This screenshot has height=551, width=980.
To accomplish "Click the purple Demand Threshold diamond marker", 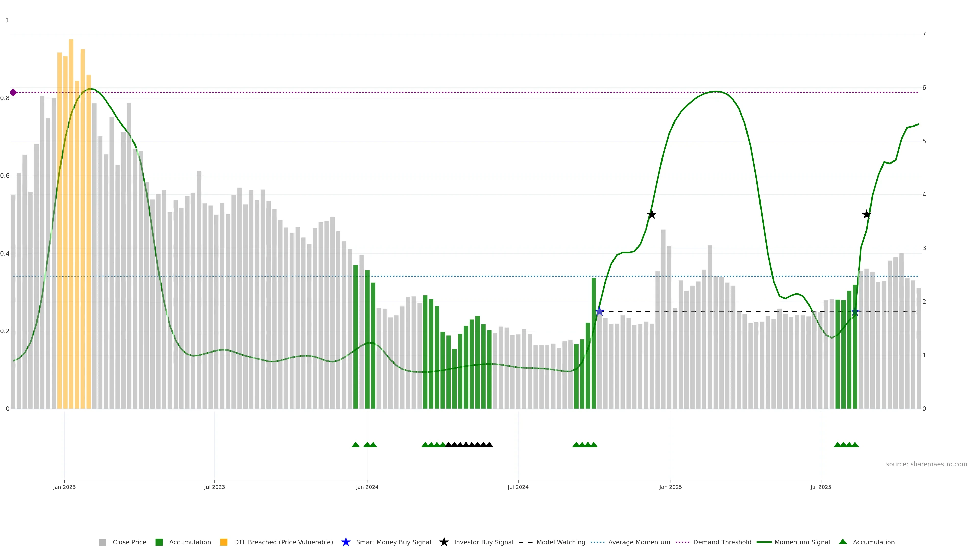I will [x=13, y=92].
